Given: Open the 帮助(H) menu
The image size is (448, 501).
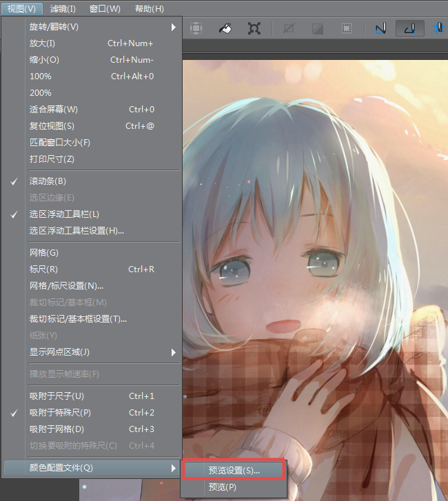Looking at the screenshot, I should click(x=150, y=9).
